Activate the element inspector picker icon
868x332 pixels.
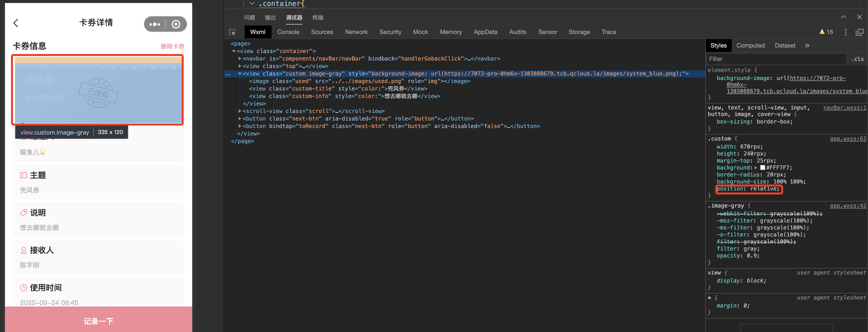point(232,32)
